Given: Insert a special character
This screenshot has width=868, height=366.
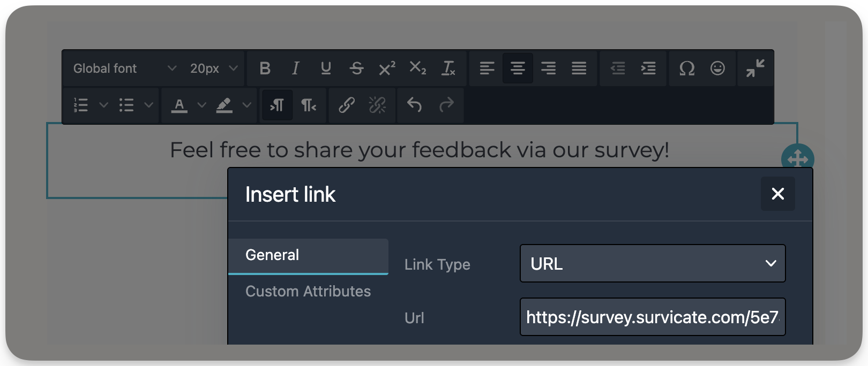Looking at the screenshot, I should 687,68.
